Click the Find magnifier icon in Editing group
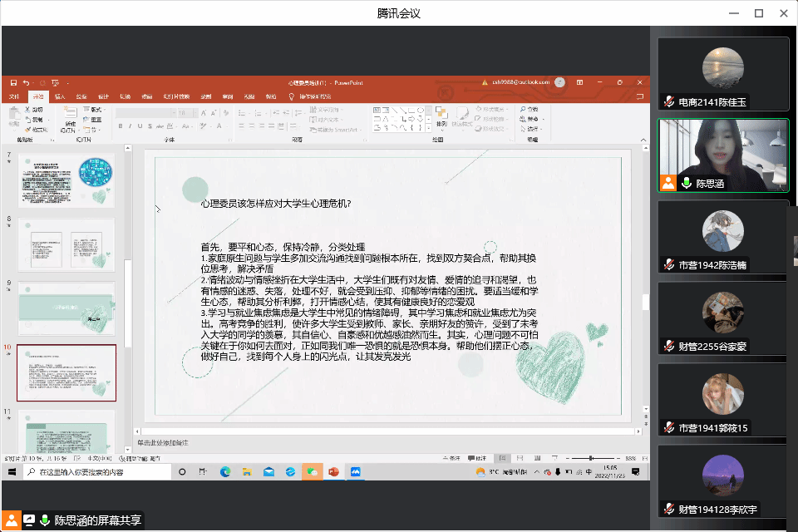 pyautogui.click(x=524, y=109)
